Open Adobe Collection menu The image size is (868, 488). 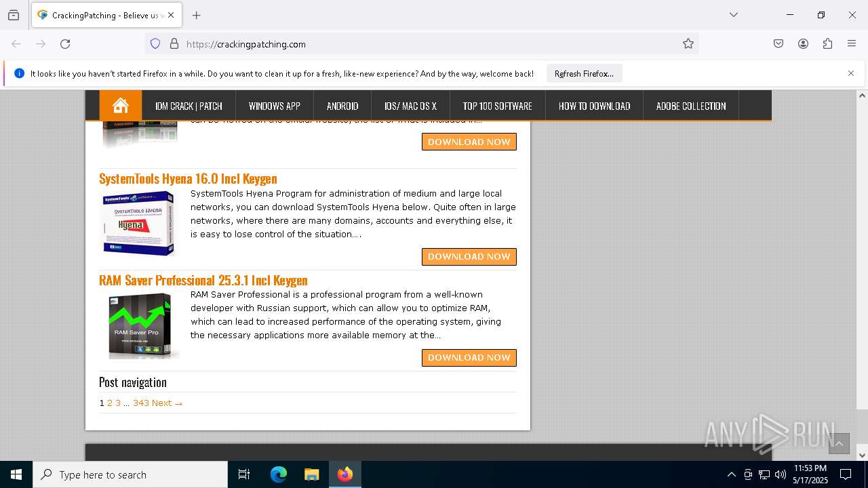click(x=691, y=106)
